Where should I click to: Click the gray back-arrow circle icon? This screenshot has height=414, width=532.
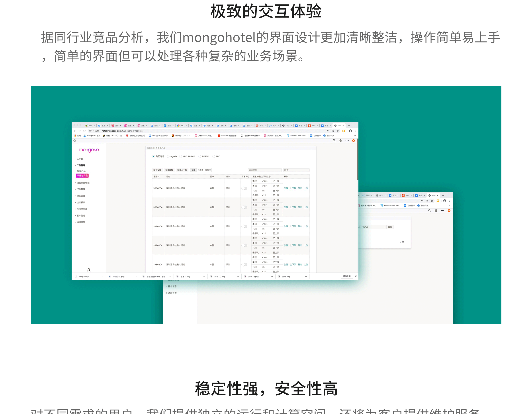[x=74, y=141]
